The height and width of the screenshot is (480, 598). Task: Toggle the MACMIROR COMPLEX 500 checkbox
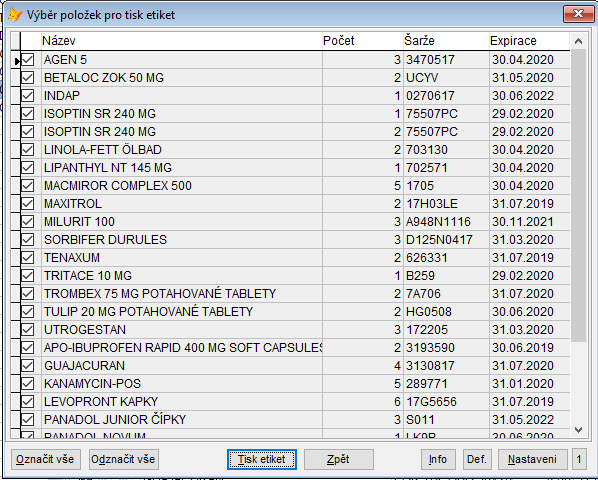tap(27, 185)
